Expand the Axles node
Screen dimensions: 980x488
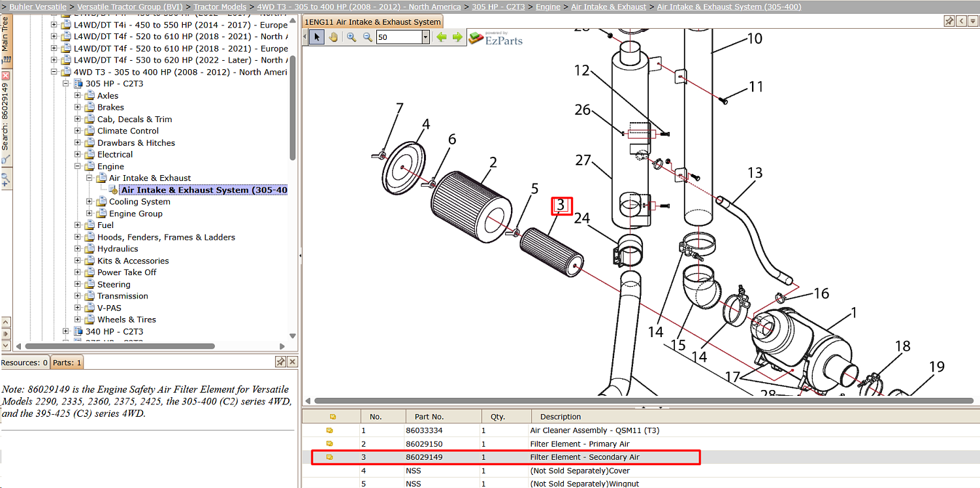click(78, 95)
